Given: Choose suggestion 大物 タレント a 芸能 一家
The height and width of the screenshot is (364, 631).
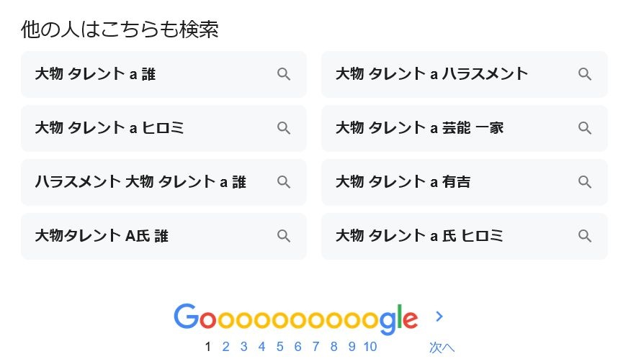Looking at the screenshot, I should [419, 128].
